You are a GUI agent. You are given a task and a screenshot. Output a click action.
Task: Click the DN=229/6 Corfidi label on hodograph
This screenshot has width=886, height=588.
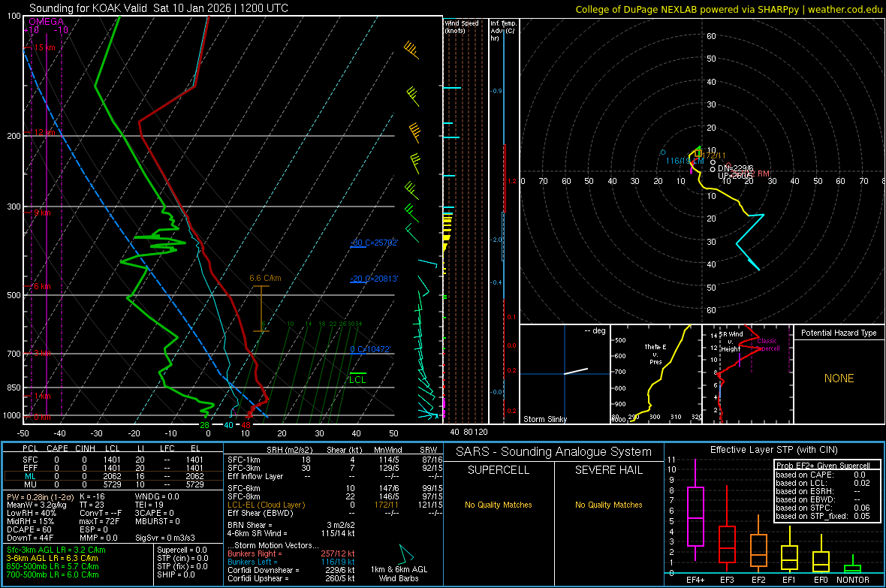(x=735, y=168)
